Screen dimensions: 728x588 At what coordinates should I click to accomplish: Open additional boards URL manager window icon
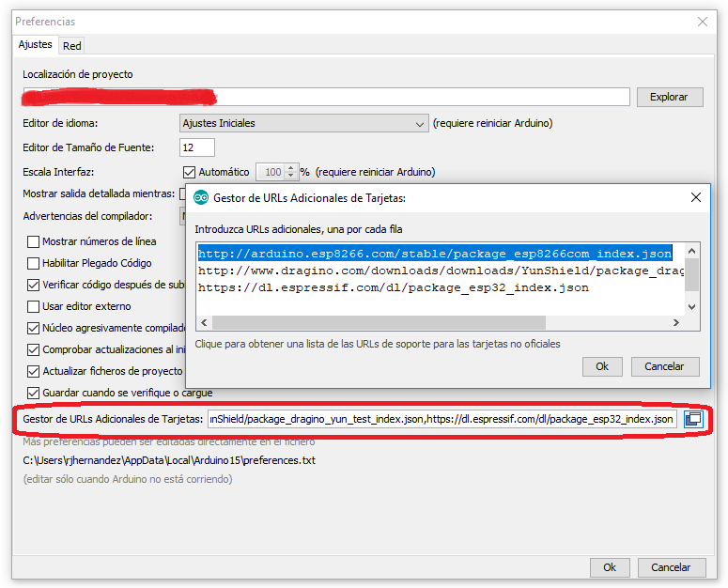tap(693, 419)
